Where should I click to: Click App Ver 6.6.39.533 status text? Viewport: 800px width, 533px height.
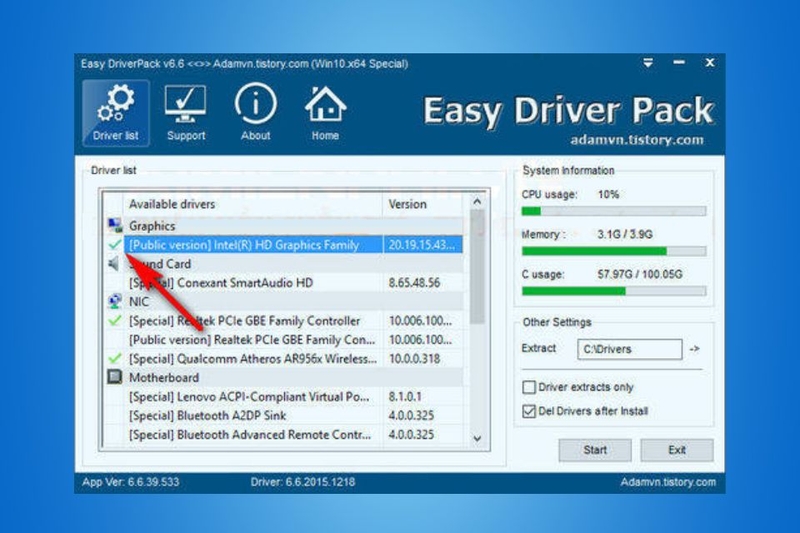coord(131,482)
